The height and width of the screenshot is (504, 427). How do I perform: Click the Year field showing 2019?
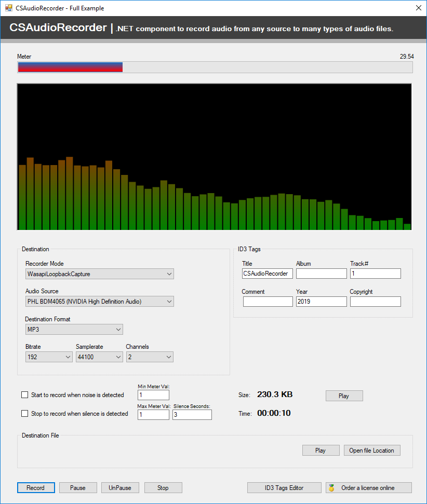coord(321,302)
